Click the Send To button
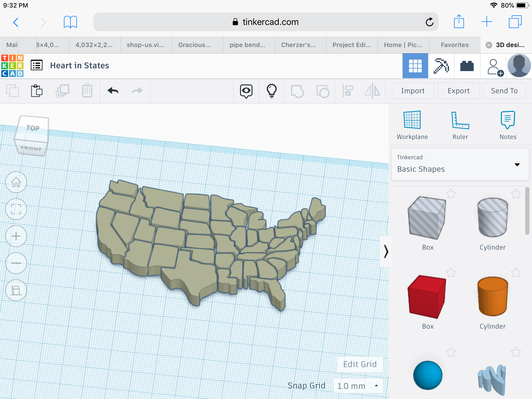 click(x=504, y=91)
